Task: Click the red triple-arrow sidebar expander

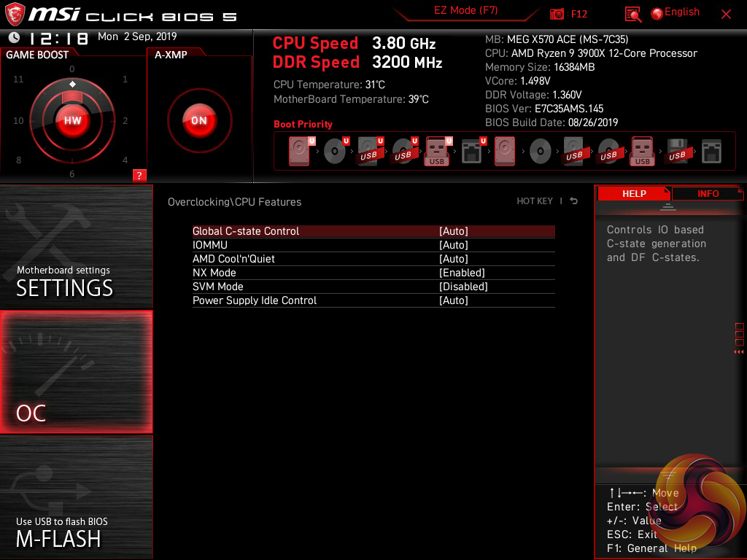Action: pyautogui.click(x=738, y=352)
